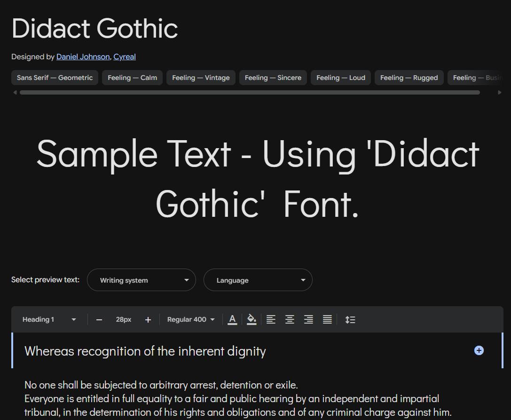The image size is (511, 420).
Task: Select the Feeling — Loud tag
Action: pos(340,78)
